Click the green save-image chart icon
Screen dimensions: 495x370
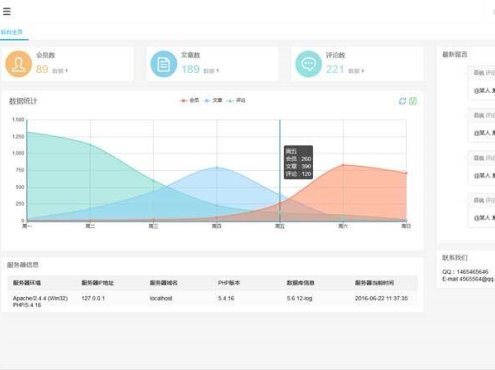(413, 101)
